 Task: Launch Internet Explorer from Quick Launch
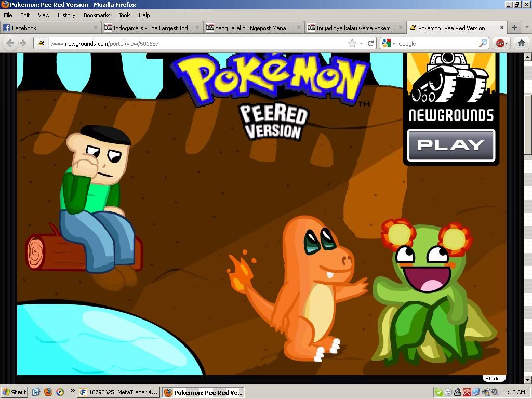point(36,392)
